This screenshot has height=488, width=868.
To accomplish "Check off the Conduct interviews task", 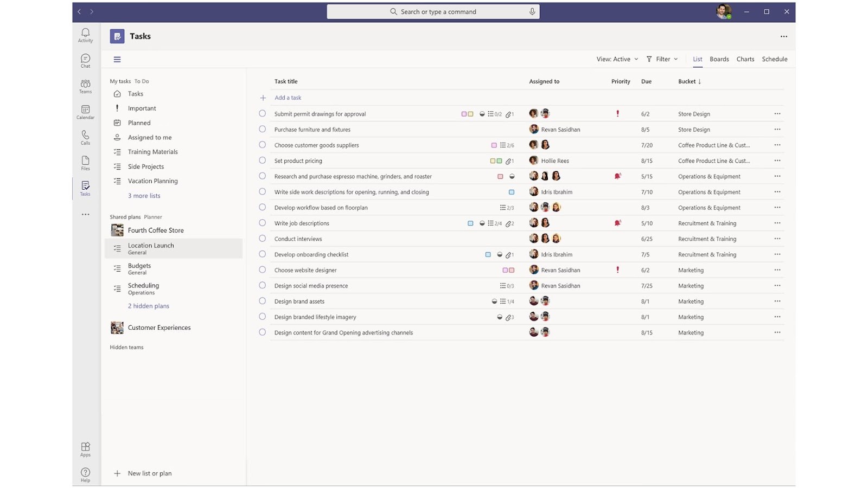I will [262, 239].
